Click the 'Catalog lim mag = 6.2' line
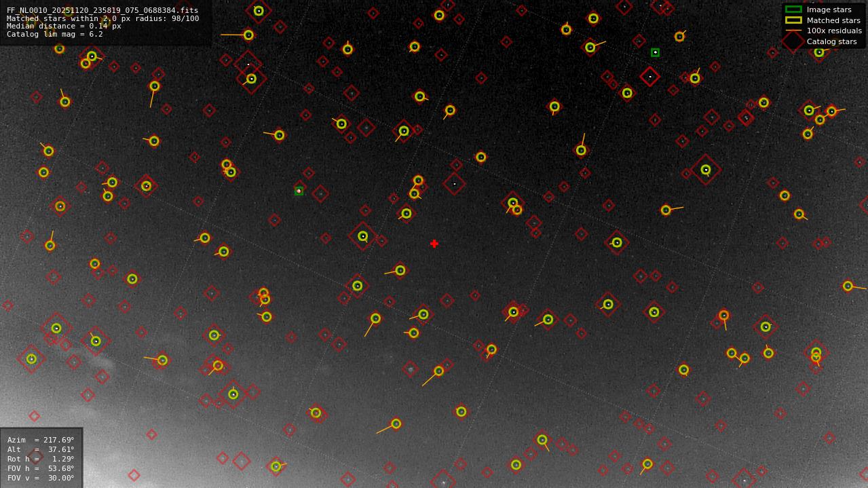 tap(55, 34)
